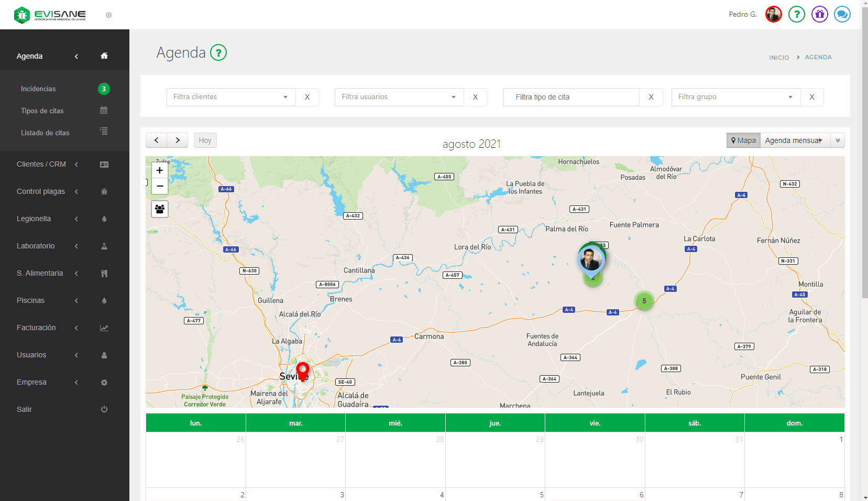The height and width of the screenshot is (501, 868).
Task: Open the Filtra clientes dropdown
Action: [x=231, y=97]
